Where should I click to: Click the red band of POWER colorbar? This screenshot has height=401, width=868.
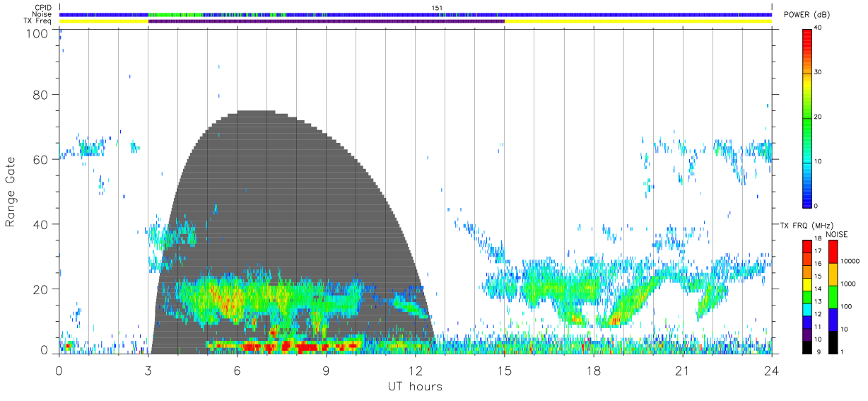(x=807, y=41)
